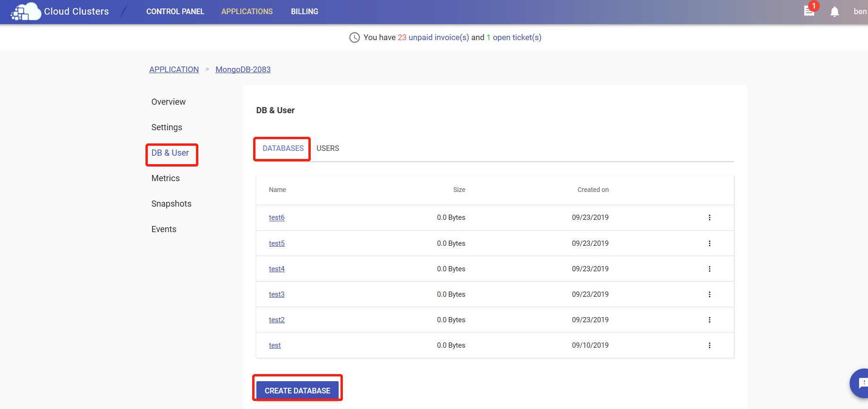
Task: Open the test4 database link
Action: [277, 269]
